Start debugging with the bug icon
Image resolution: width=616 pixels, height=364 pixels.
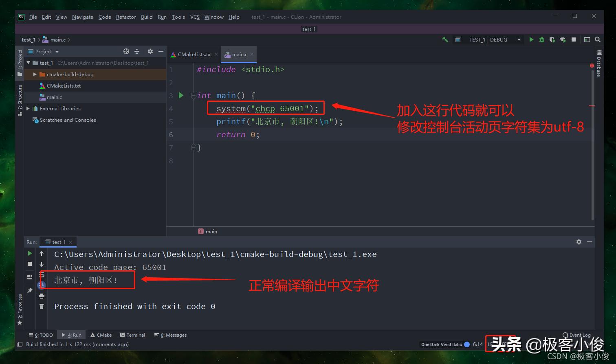coord(542,39)
